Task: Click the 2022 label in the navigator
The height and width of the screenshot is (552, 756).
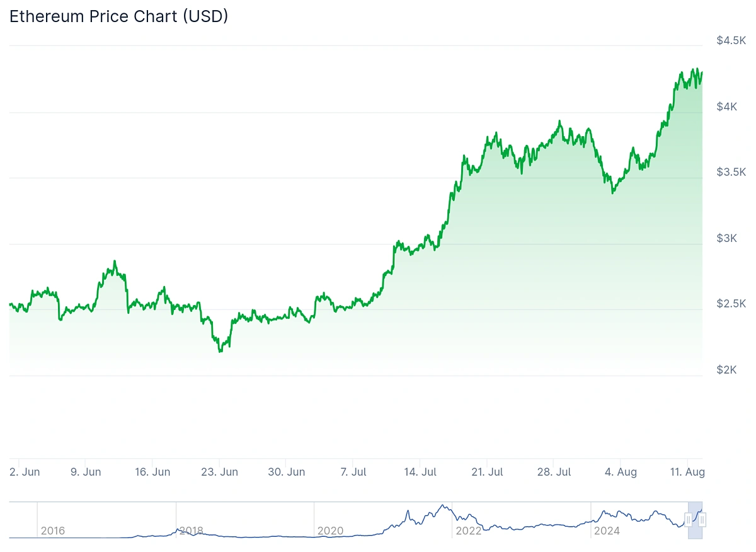Action: tap(469, 531)
